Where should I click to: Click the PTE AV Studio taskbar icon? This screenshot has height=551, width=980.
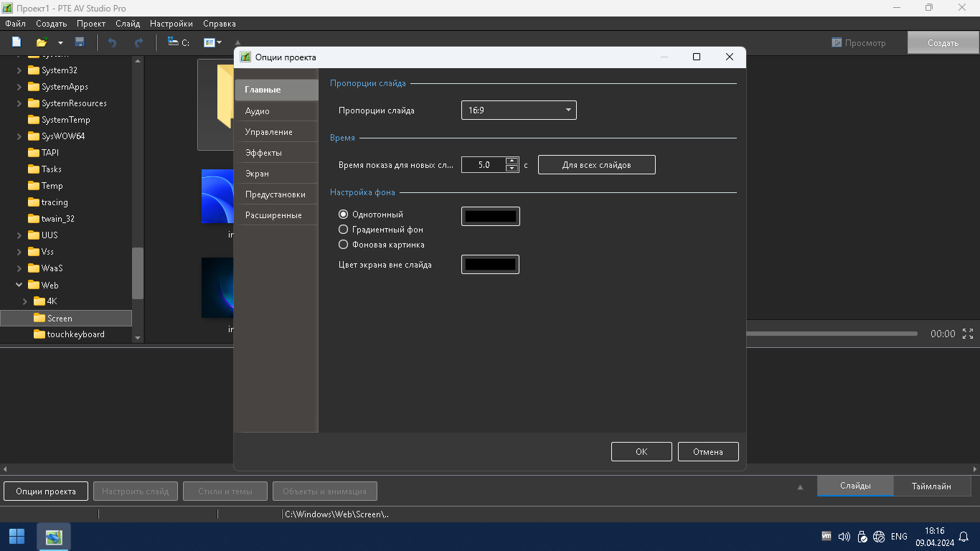pyautogui.click(x=54, y=536)
